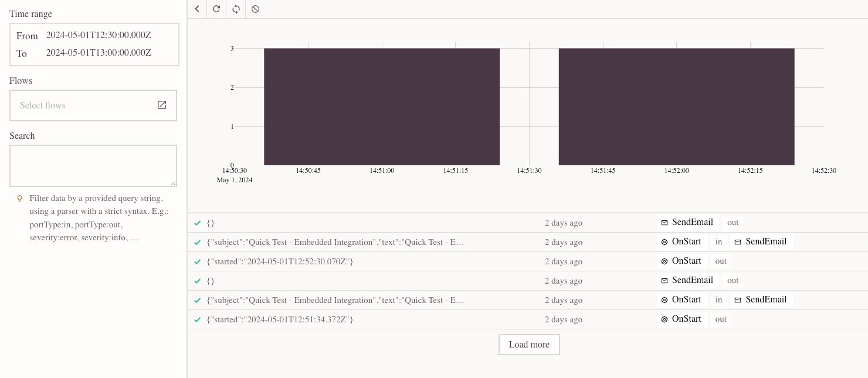The width and height of the screenshot is (868, 378).
Task: Click the OnStart icon in the 12:51:34.372Z row
Action: click(x=664, y=319)
